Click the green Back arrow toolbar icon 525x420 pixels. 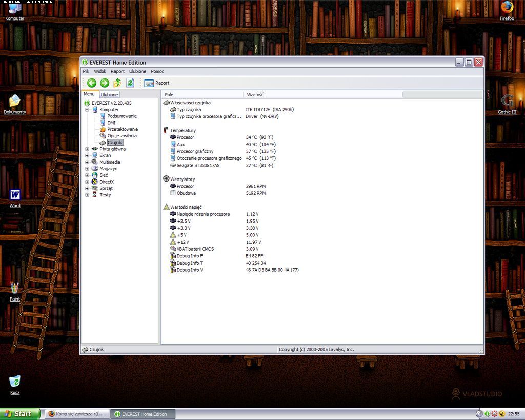point(92,83)
